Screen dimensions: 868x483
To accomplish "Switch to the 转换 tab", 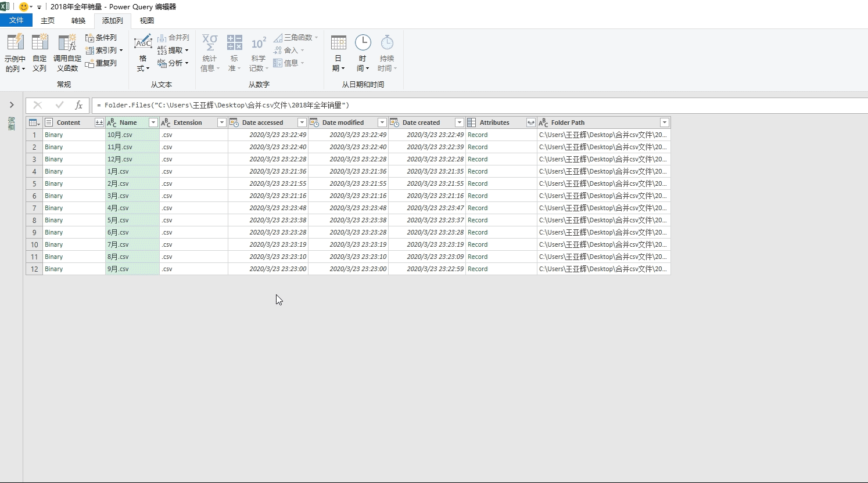I will point(78,20).
